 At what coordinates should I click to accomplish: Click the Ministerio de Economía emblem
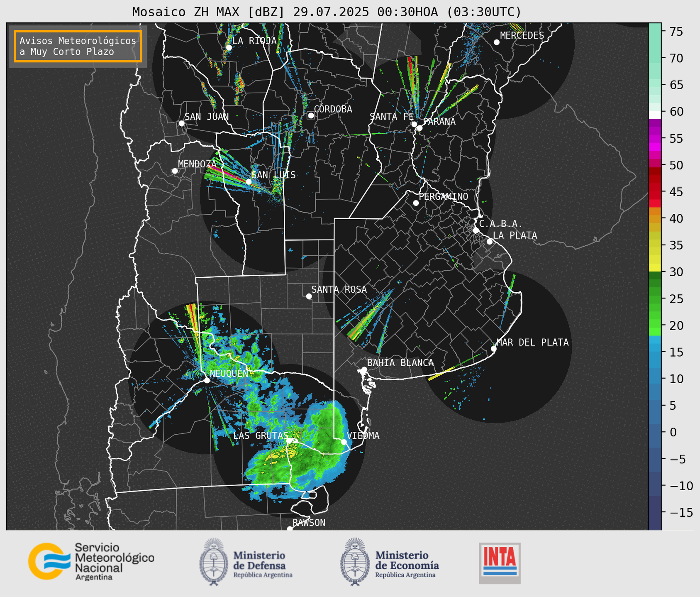click(x=355, y=562)
